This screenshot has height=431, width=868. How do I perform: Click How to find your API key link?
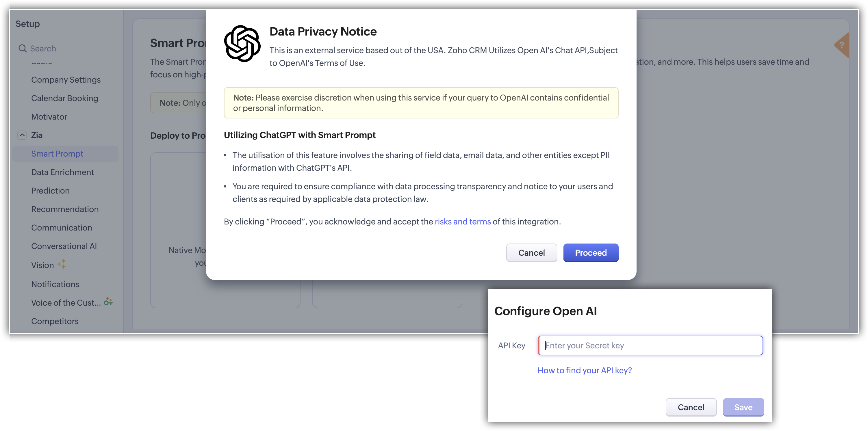tap(584, 370)
